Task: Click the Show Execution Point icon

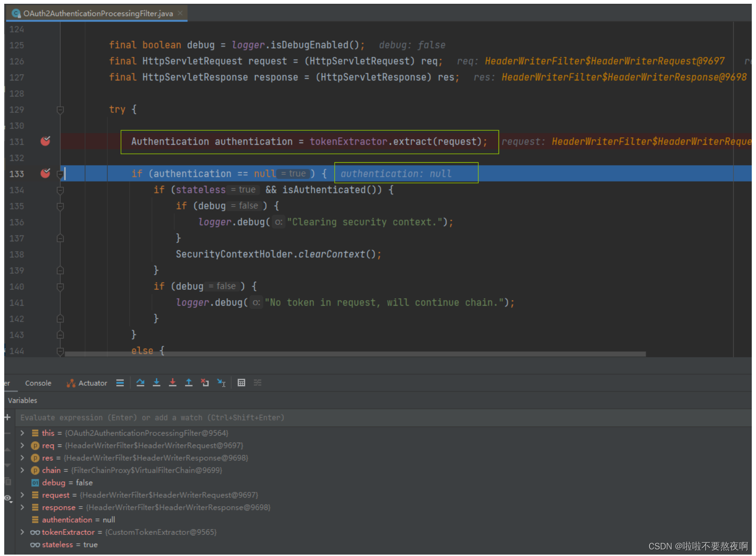Action: tap(120, 383)
